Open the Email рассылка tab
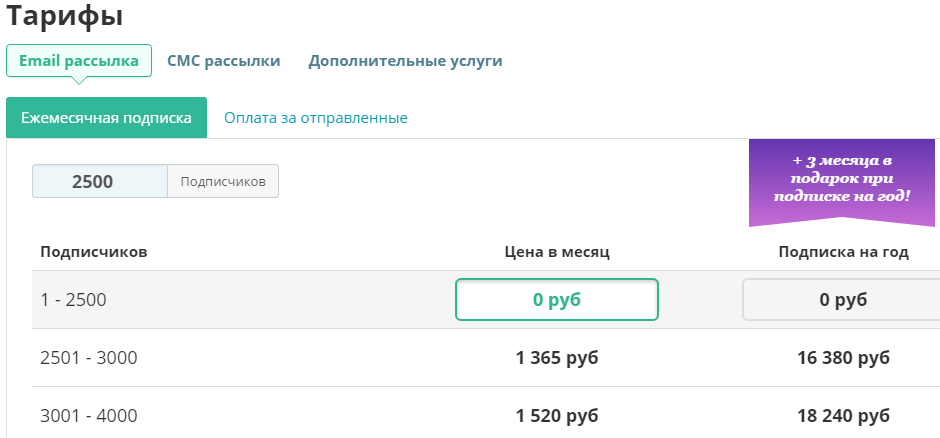940x438 pixels. click(x=79, y=61)
